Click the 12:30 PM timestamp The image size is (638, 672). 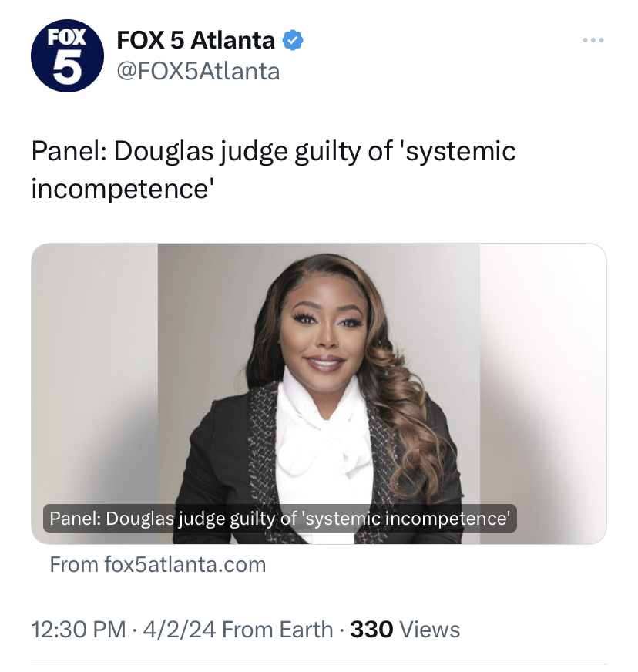pos(79,630)
